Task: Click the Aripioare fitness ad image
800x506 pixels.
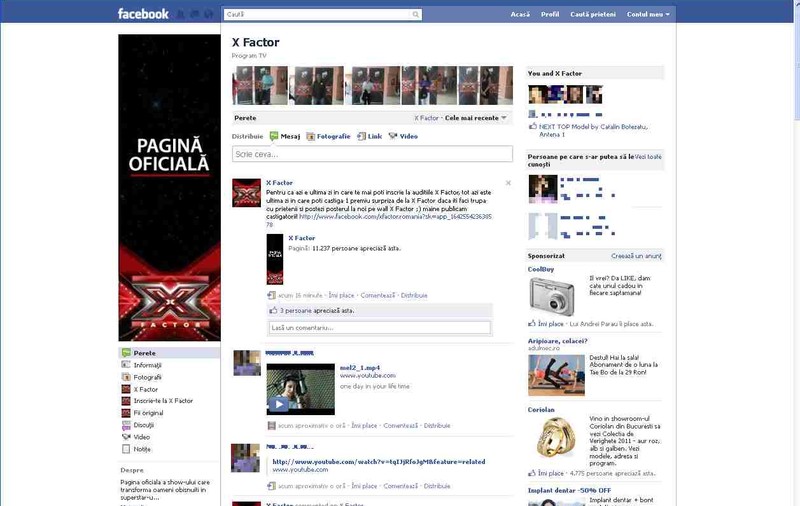Action: 556,375
